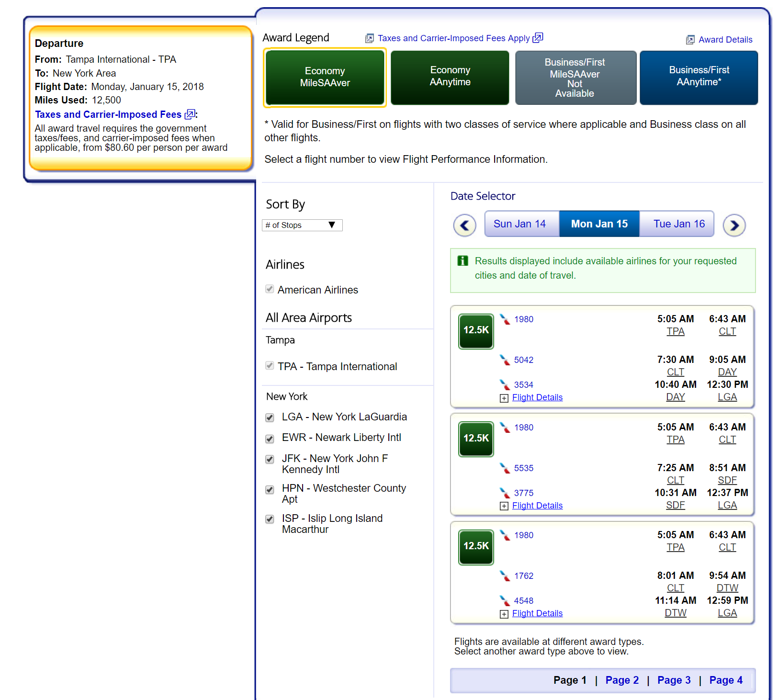Click previous date arrow in Date Selector

464,225
